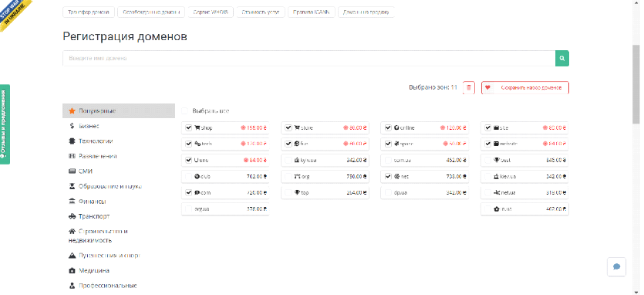Click the Освобождающиеся домены button
The width and height of the screenshot is (644, 295).
(151, 12)
